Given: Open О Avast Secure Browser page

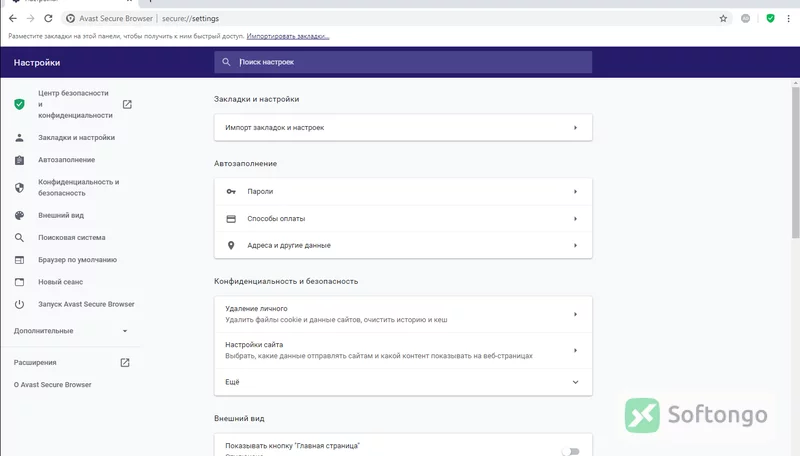Looking at the screenshot, I should click(x=53, y=385).
